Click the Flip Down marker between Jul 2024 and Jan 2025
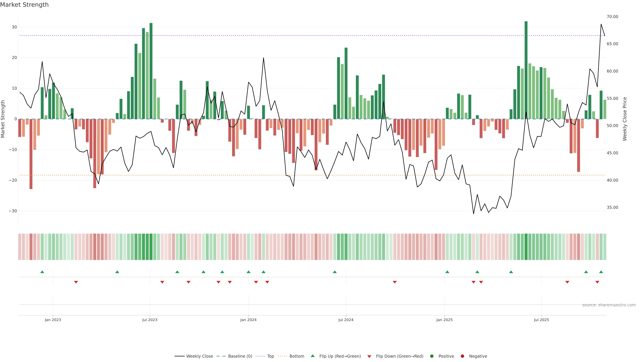Screen dimensions: 644x362 395,282
